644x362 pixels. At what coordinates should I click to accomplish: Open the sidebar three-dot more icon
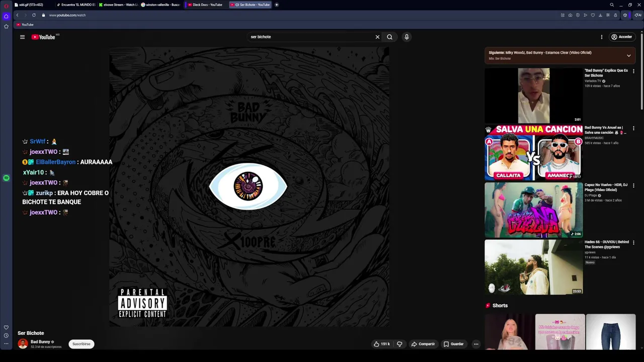pyautogui.click(x=6, y=344)
